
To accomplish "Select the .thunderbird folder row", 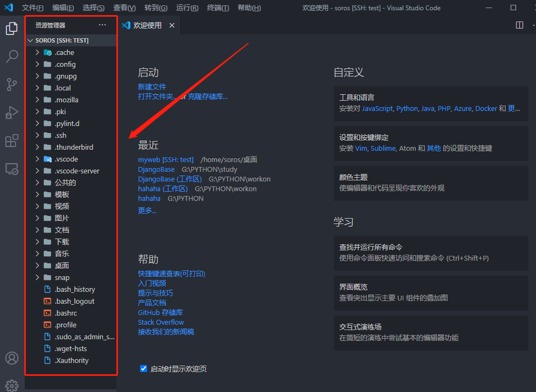I will pyautogui.click(x=72, y=148).
